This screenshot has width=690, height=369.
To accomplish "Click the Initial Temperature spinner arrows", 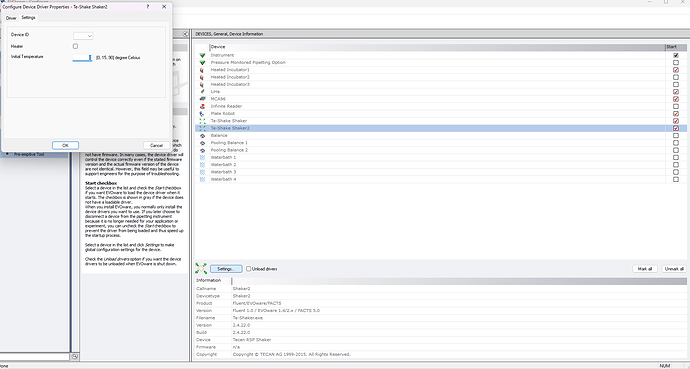I will (90, 58).
